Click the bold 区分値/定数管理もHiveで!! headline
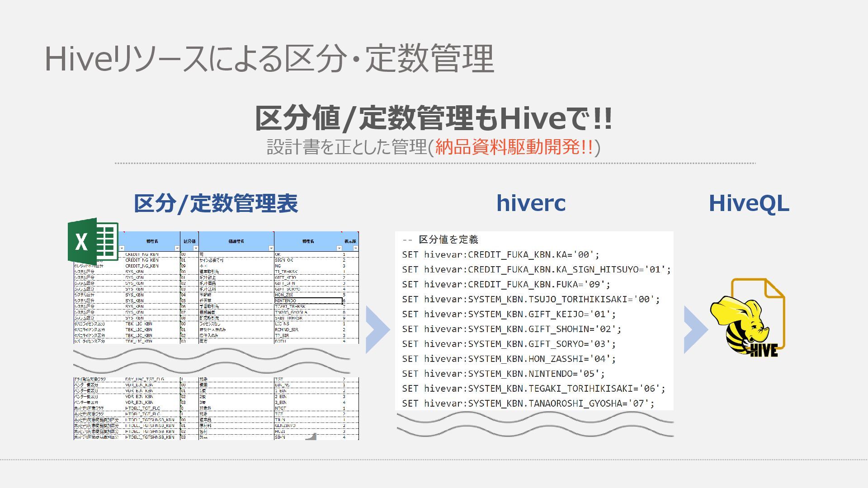Image resolution: width=868 pixels, height=488 pixels. (433, 118)
